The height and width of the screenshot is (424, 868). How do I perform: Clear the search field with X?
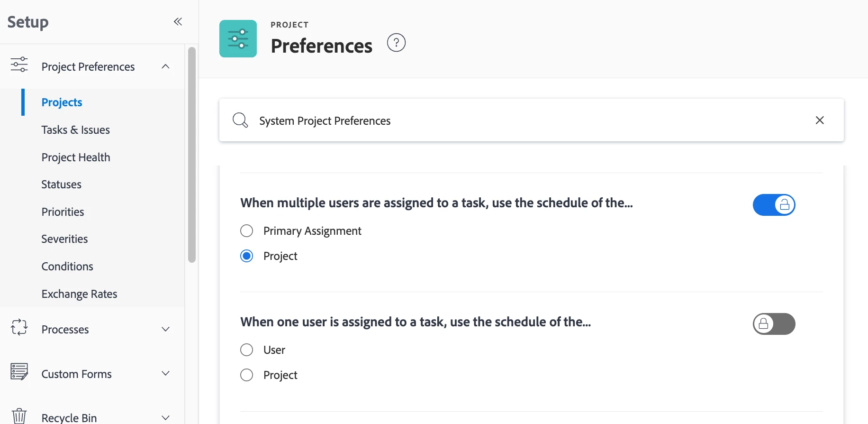click(820, 120)
